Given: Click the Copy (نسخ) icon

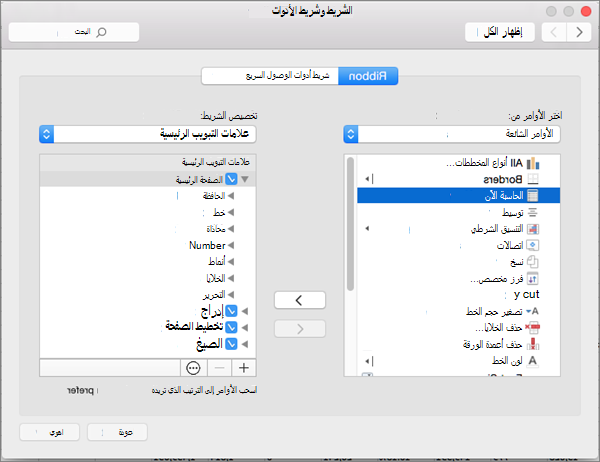Looking at the screenshot, I should [533, 262].
